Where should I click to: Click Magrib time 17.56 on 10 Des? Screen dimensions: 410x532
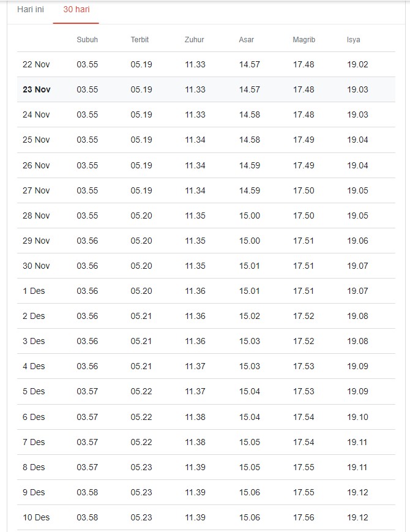304,517
